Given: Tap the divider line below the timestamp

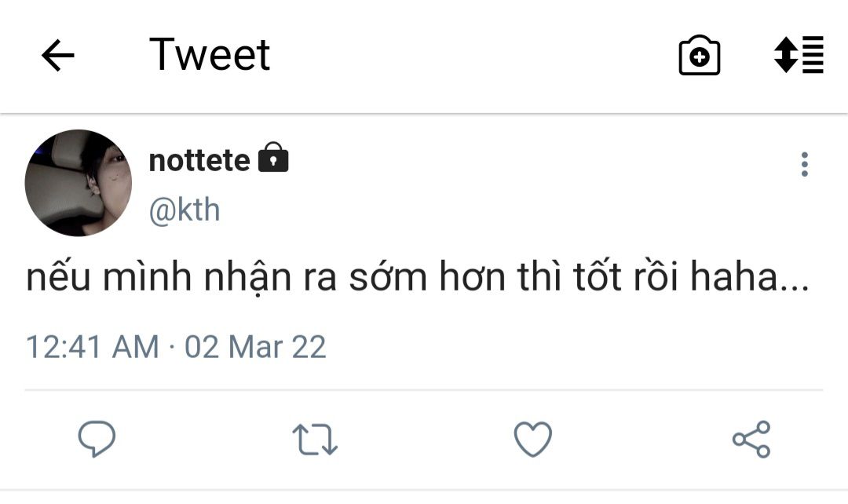Looking at the screenshot, I should click(424, 389).
